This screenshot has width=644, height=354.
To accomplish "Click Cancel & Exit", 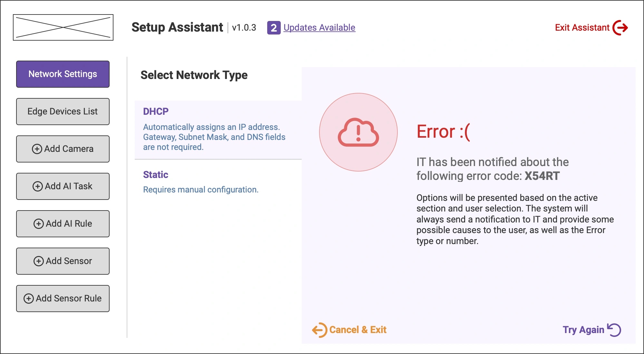I will (358, 329).
